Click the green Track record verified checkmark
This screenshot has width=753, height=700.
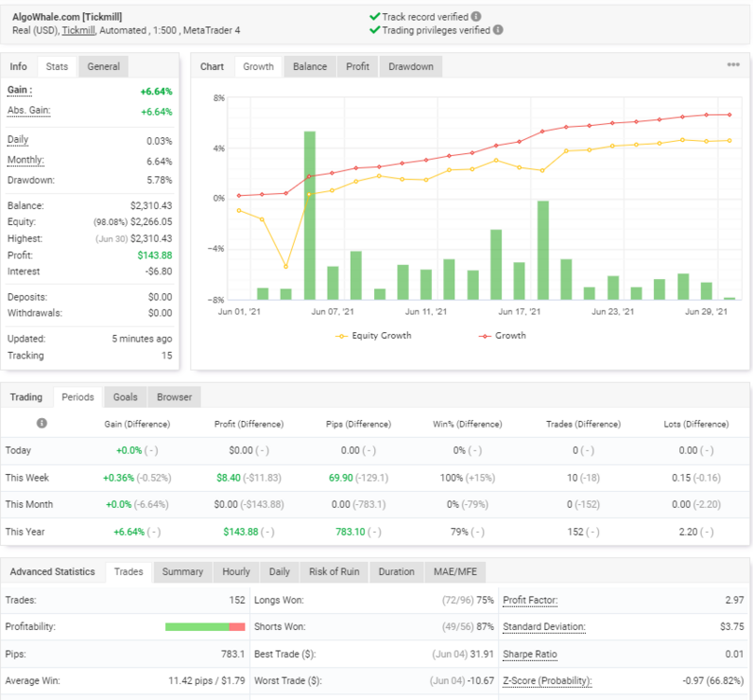(x=374, y=17)
